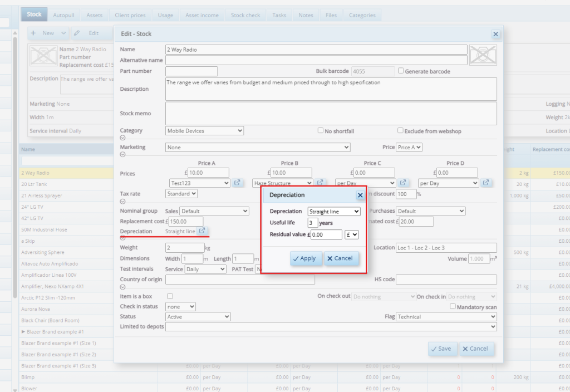Open the Marketing dropdown
This screenshot has height=392, width=570.
click(258, 147)
